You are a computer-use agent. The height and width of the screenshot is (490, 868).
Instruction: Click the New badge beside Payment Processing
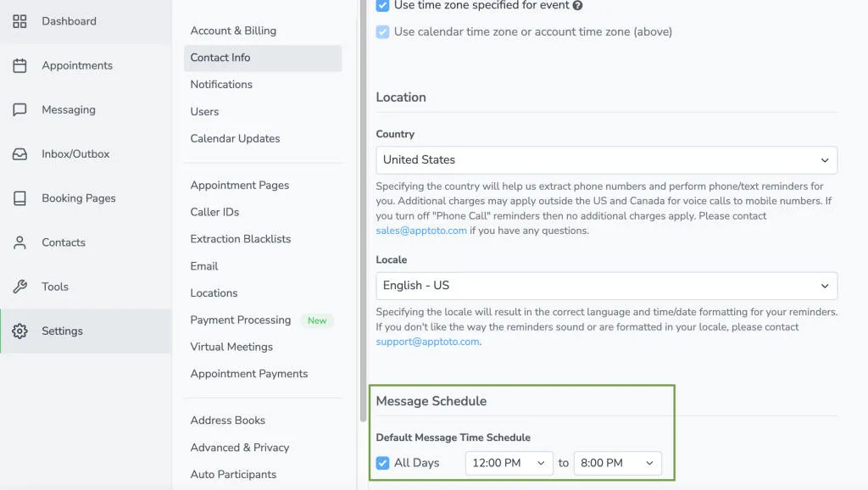[317, 320]
